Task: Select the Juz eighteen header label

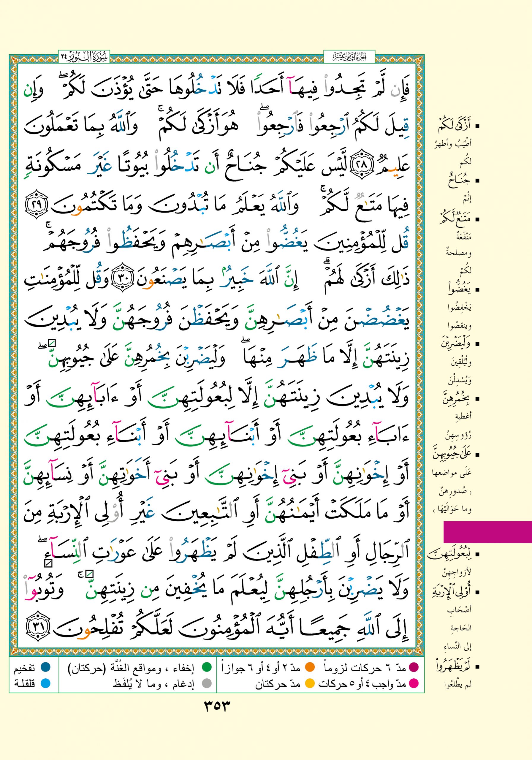Action: click(349, 57)
